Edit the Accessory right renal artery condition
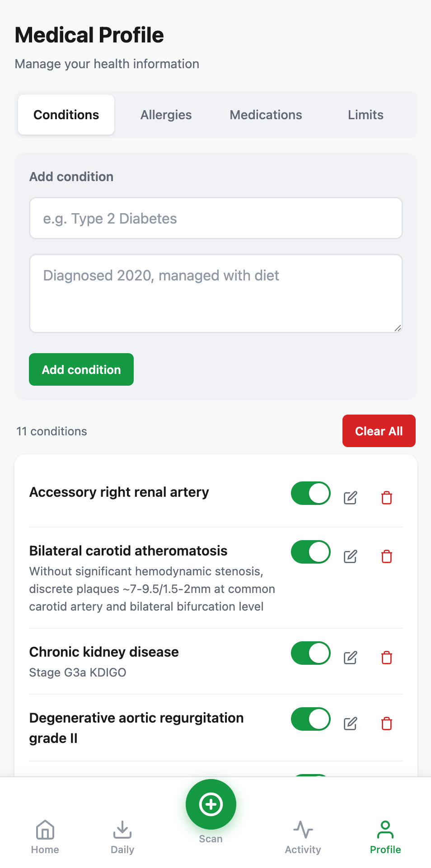Screen dimensions: 431x868 click(350, 498)
